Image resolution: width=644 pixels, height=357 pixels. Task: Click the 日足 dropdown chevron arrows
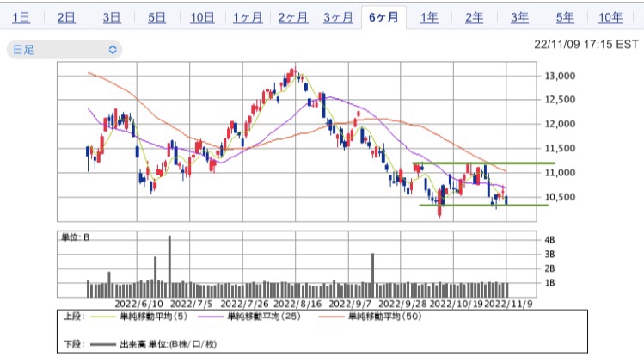tap(113, 50)
